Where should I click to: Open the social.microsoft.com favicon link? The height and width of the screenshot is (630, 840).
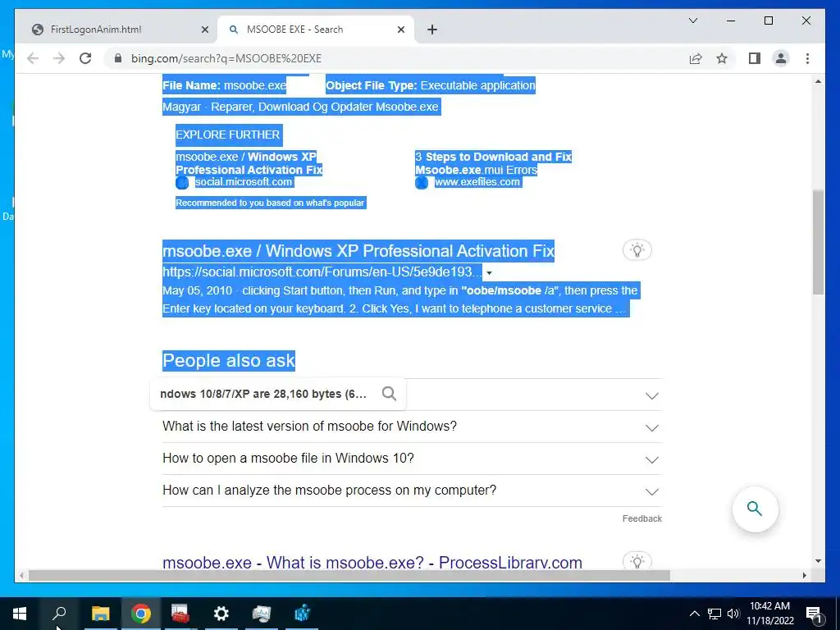[182, 183]
